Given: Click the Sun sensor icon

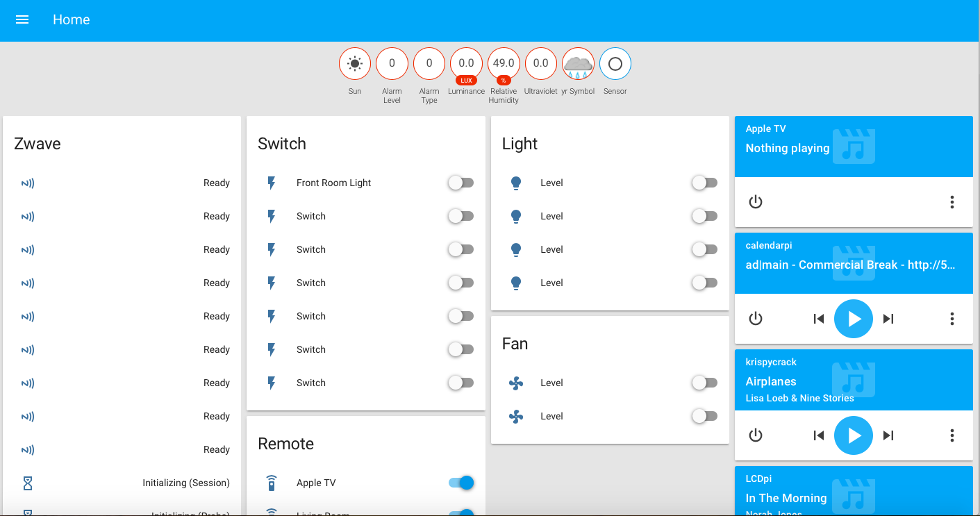Looking at the screenshot, I should (354, 63).
